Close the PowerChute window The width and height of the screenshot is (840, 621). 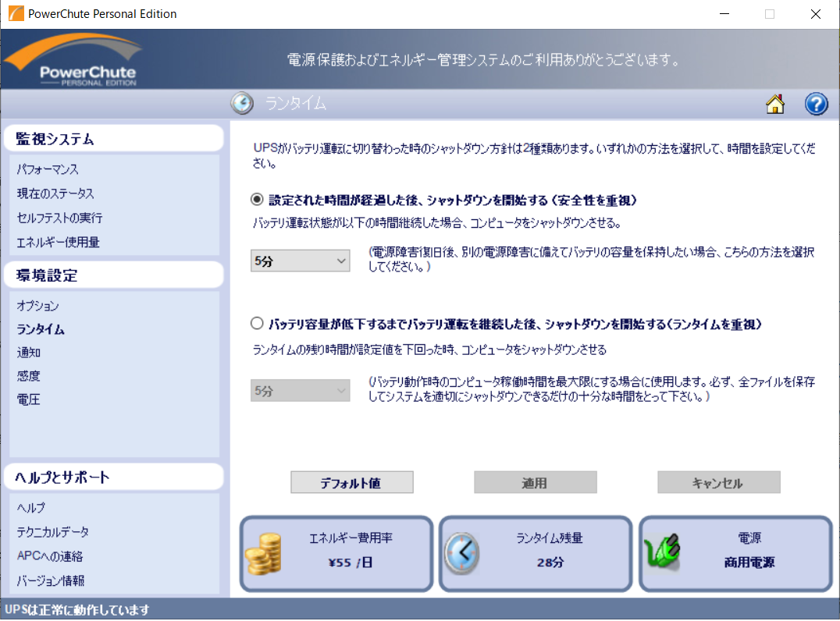(815, 14)
